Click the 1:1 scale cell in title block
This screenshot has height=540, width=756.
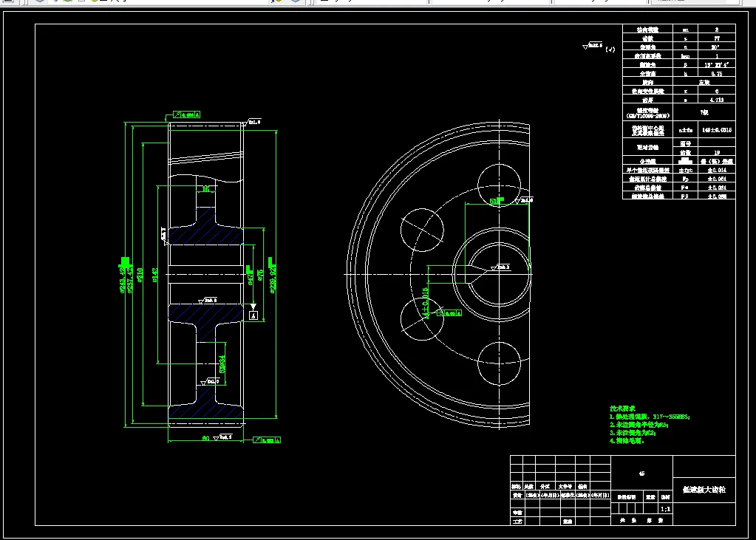click(665, 509)
